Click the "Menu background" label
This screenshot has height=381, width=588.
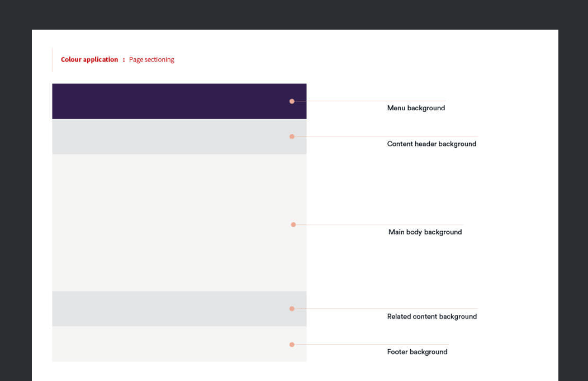click(416, 108)
